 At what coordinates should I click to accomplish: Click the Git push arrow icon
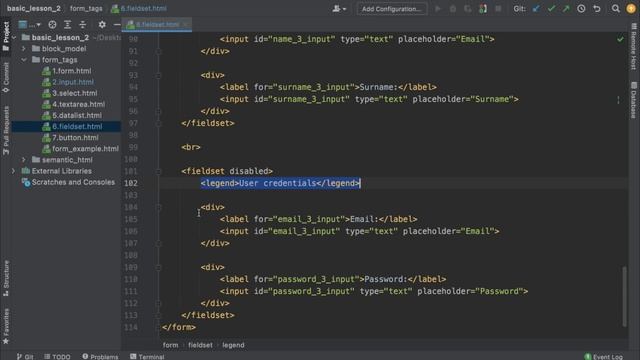pyautogui.click(x=566, y=9)
